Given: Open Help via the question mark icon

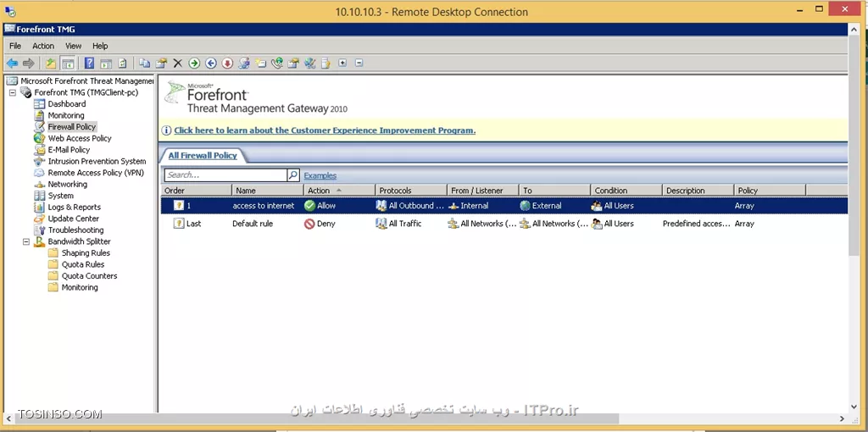Looking at the screenshot, I should [89, 63].
